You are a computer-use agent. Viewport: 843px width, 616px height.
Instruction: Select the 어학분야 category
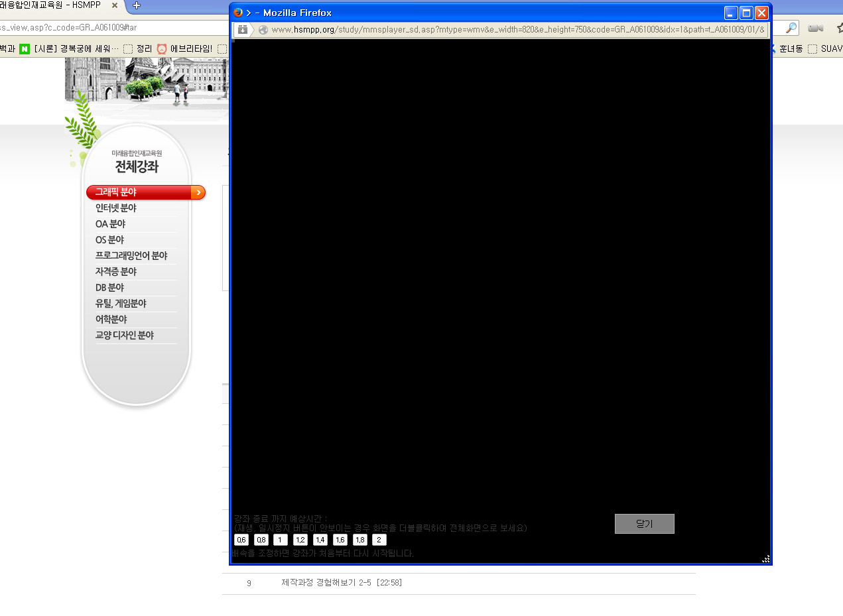pos(111,320)
